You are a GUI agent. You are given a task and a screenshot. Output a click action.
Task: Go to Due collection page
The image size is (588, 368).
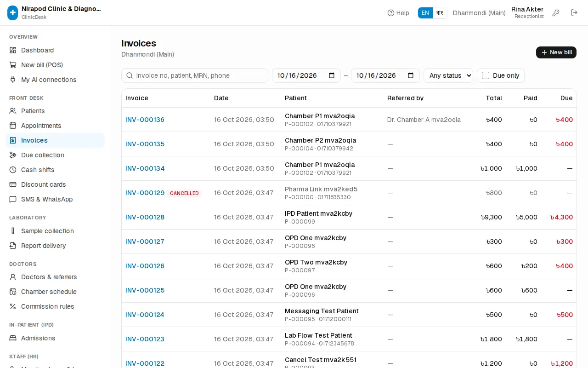tap(55, 155)
